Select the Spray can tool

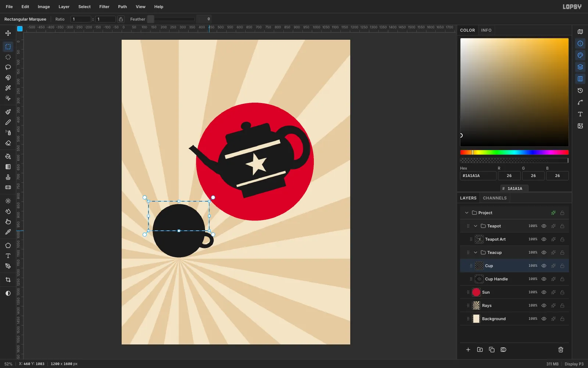click(8, 132)
